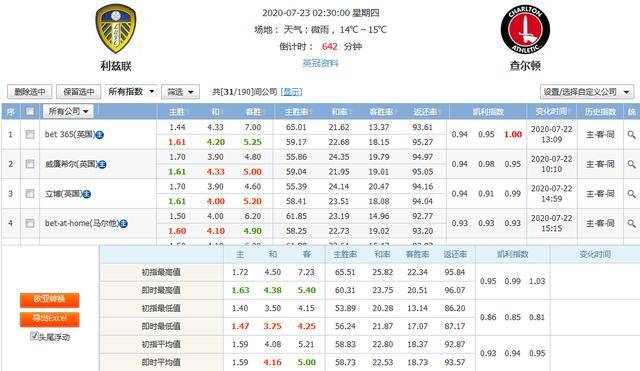
Task: Click the 变化时间 column header
Action: pyautogui.click(x=551, y=111)
